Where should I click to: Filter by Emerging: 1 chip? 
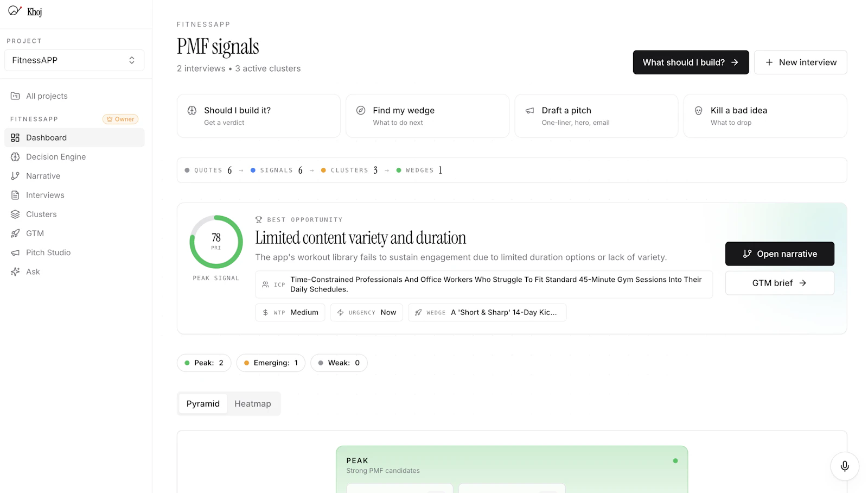271,363
